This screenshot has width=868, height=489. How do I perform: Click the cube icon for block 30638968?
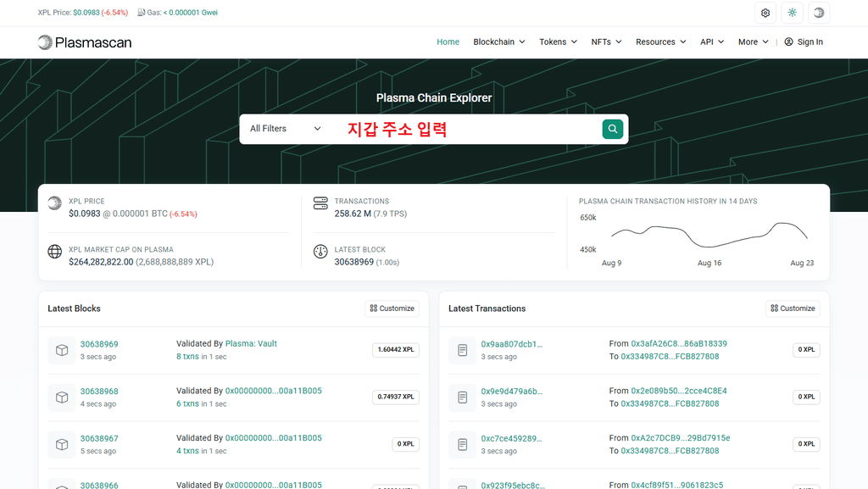tap(62, 397)
